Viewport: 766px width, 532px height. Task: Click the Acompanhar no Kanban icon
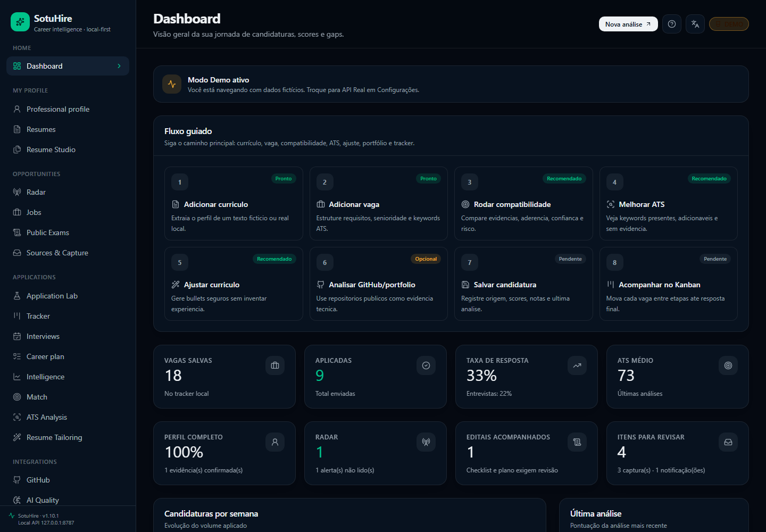coord(611,285)
